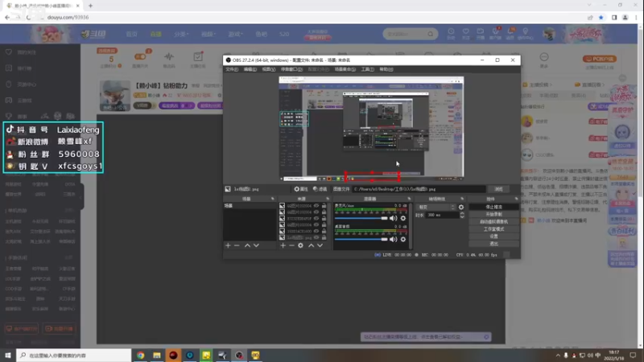Click 停止推流 stop streaming button
The image size is (644, 362).
point(493,208)
